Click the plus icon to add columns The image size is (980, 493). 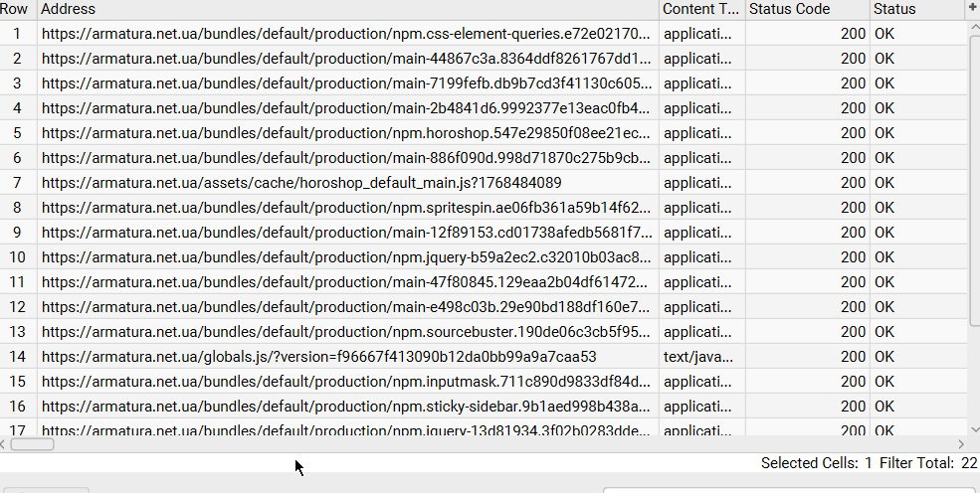click(972, 8)
